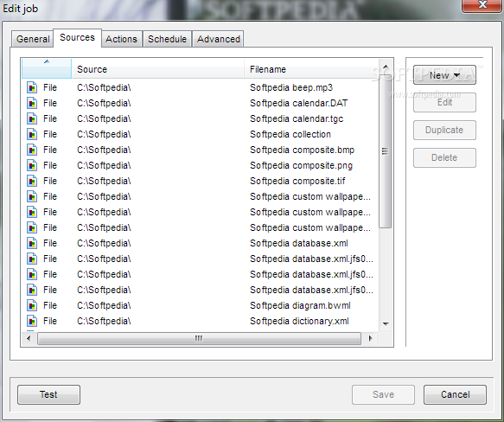
Task: Open the New source dropdown
Action: pos(444,75)
